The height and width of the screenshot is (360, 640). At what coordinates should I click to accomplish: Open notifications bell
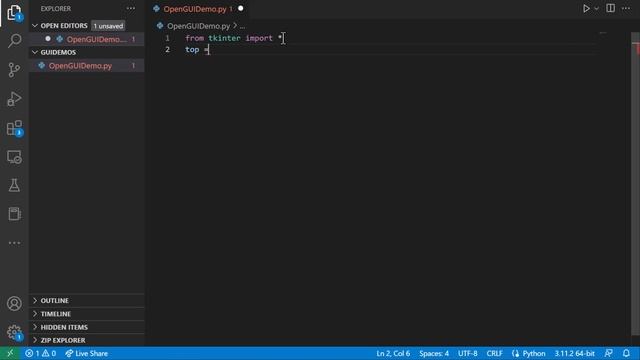point(626,353)
